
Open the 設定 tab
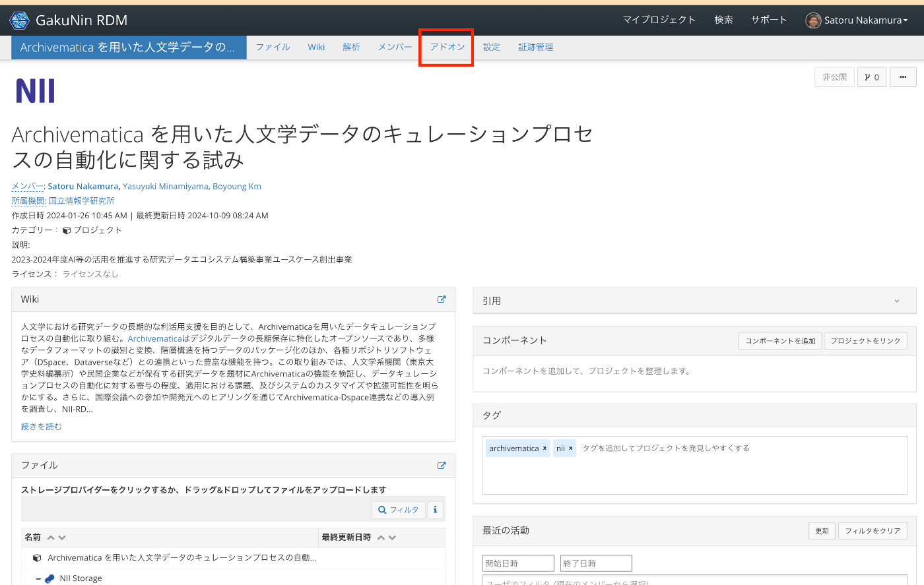[x=491, y=47]
